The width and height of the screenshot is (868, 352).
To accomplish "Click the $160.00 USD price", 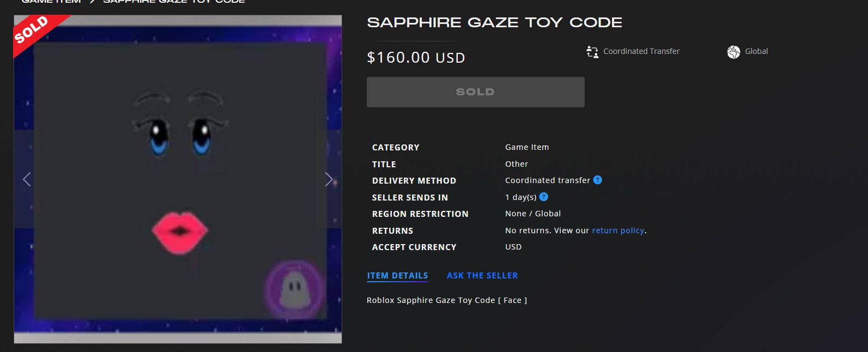I will tap(416, 58).
